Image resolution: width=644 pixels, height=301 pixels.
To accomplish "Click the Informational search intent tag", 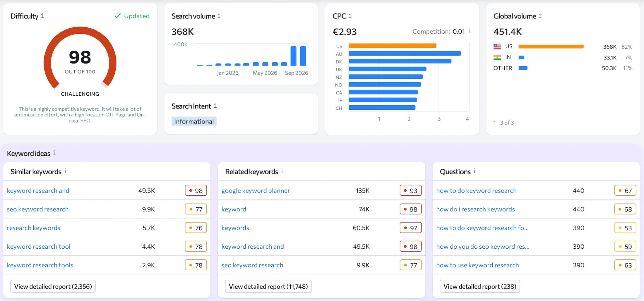I will tap(194, 121).
